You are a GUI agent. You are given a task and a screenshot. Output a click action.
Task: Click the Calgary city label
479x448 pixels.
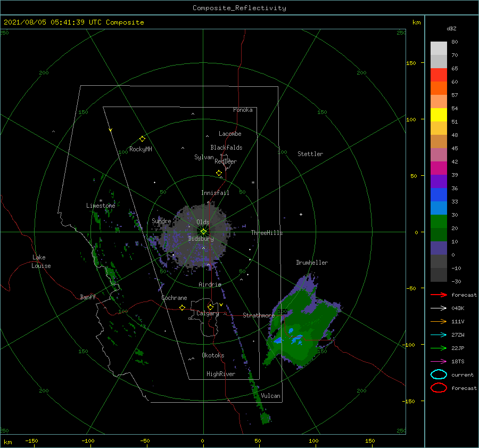[208, 313]
